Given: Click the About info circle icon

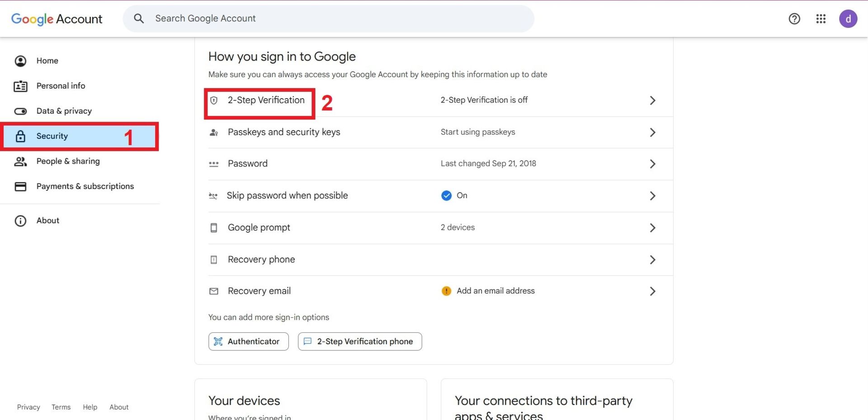Looking at the screenshot, I should pos(20,221).
